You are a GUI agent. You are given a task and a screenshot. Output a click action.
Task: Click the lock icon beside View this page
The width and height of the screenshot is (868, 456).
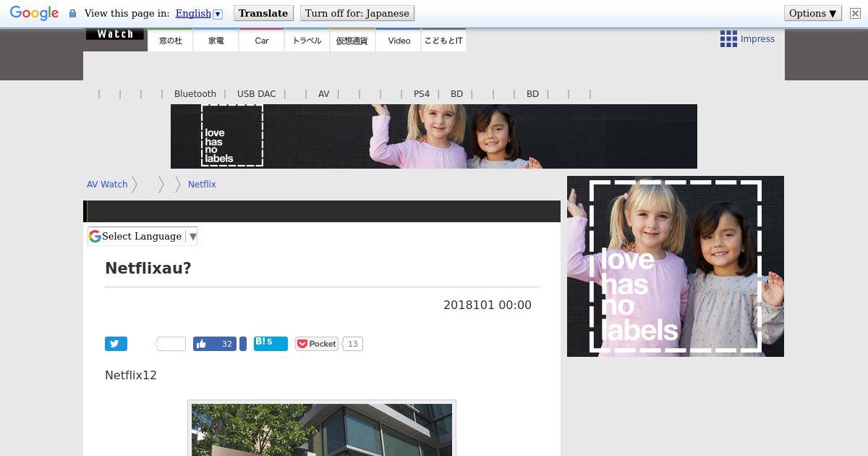(x=72, y=14)
